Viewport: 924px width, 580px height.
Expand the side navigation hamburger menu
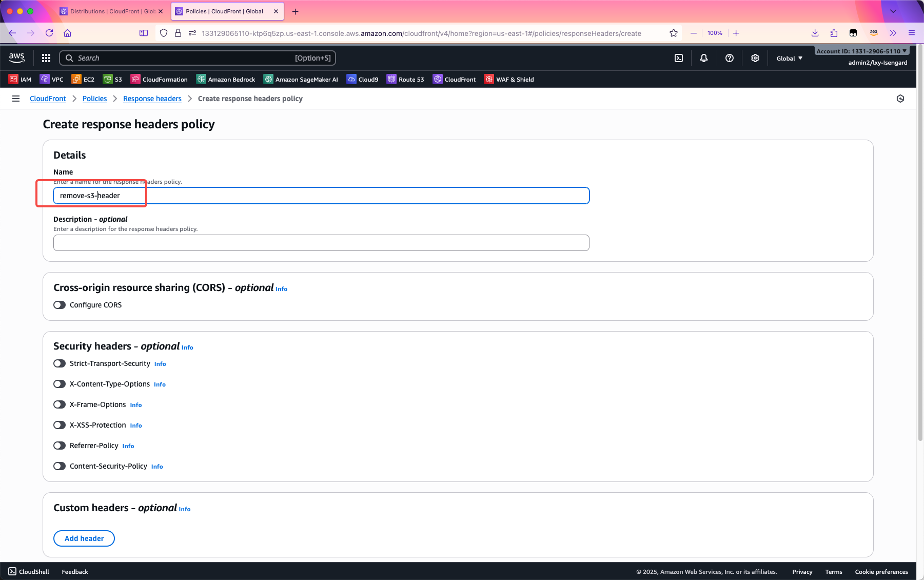[16, 99]
